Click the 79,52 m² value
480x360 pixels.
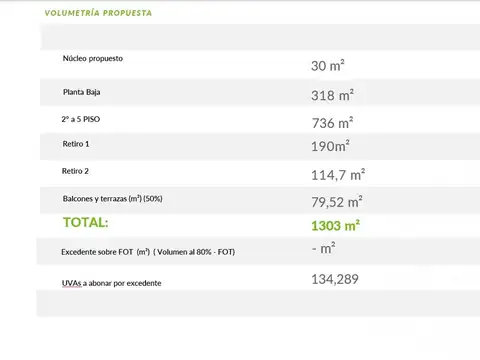[337, 202]
